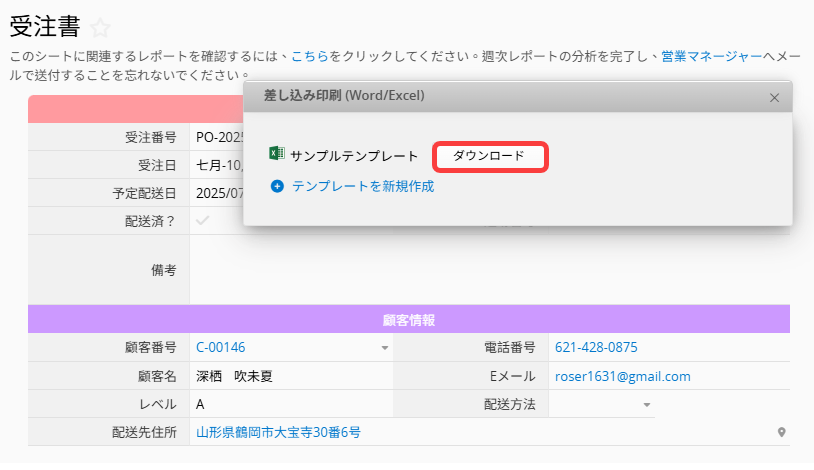Viewport: 814px width, 470px height.
Task: Click the phone number 621-428-0875
Action: click(x=596, y=348)
